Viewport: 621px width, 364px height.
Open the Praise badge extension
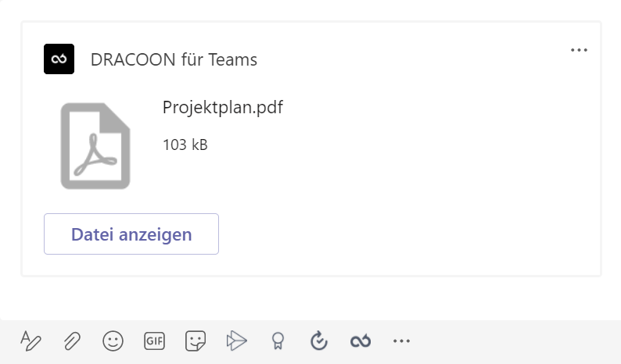pyautogui.click(x=278, y=341)
